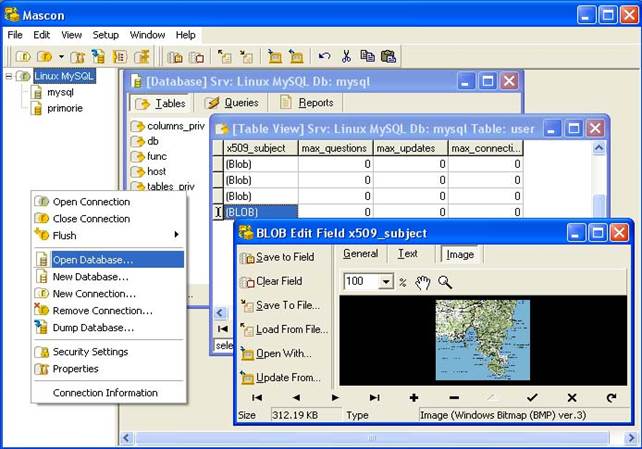
Task: Collapse the Linux MySQL tree node
Action: coord(9,76)
